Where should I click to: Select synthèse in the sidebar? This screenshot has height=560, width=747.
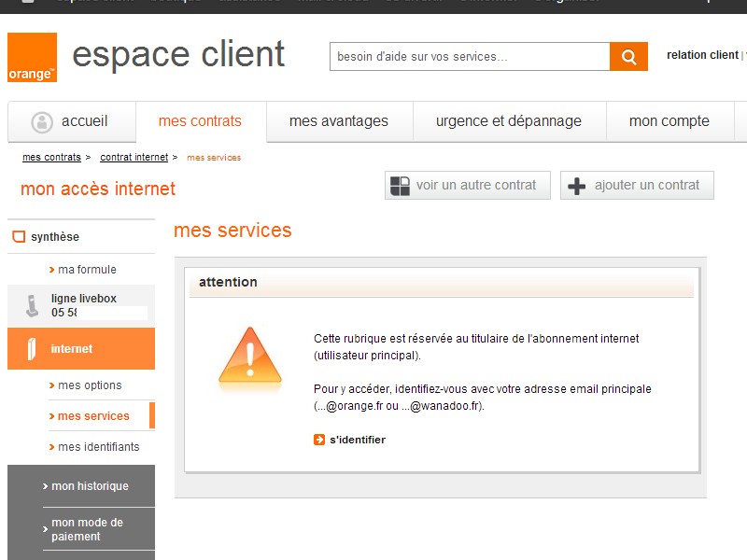81,237
